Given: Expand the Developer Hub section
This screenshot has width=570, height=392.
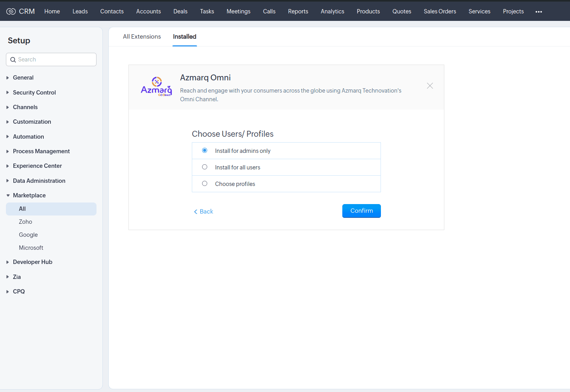Looking at the screenshot, I should [33, 262].
